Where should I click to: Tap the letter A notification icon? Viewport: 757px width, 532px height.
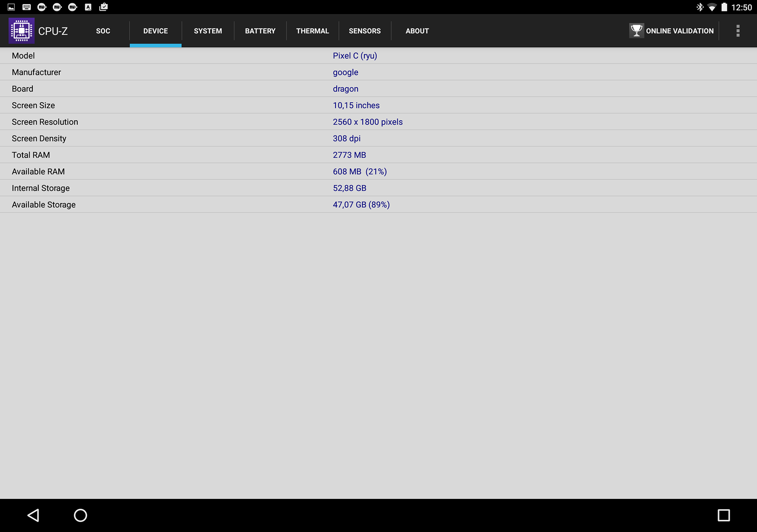tap(88, 7)
